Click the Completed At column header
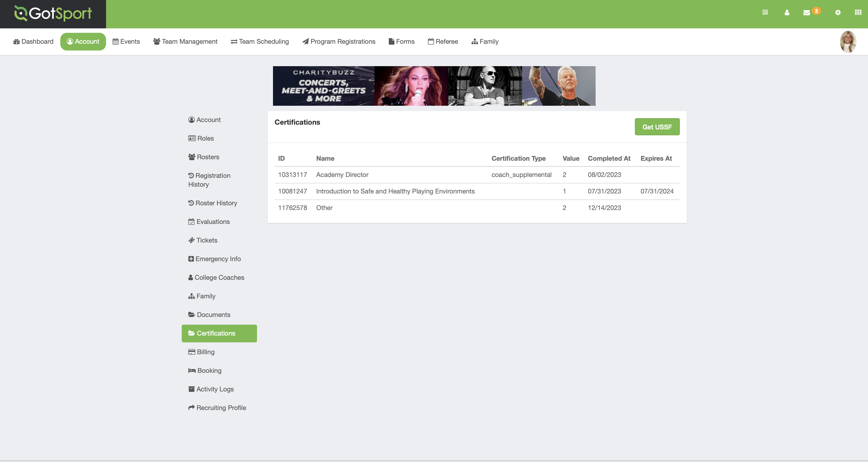Image resolution: width=868 pixels, height=462 pixels. point(609,158)
